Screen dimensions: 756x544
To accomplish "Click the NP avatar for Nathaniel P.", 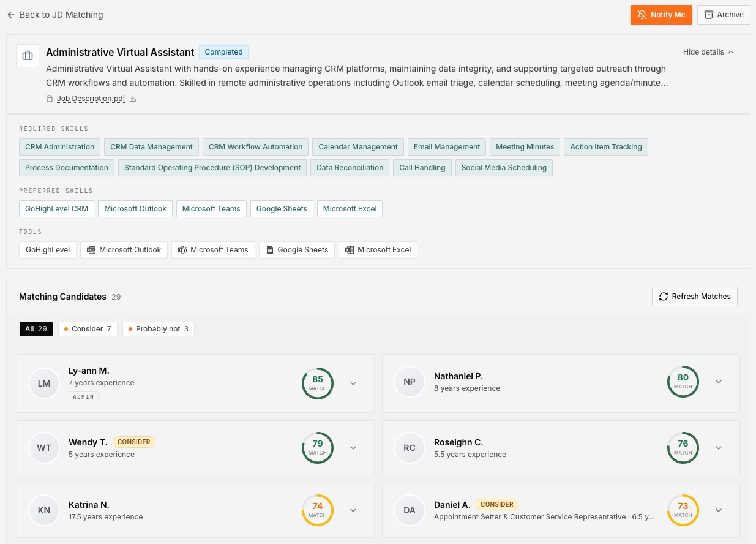I will [x=410, y=382].
